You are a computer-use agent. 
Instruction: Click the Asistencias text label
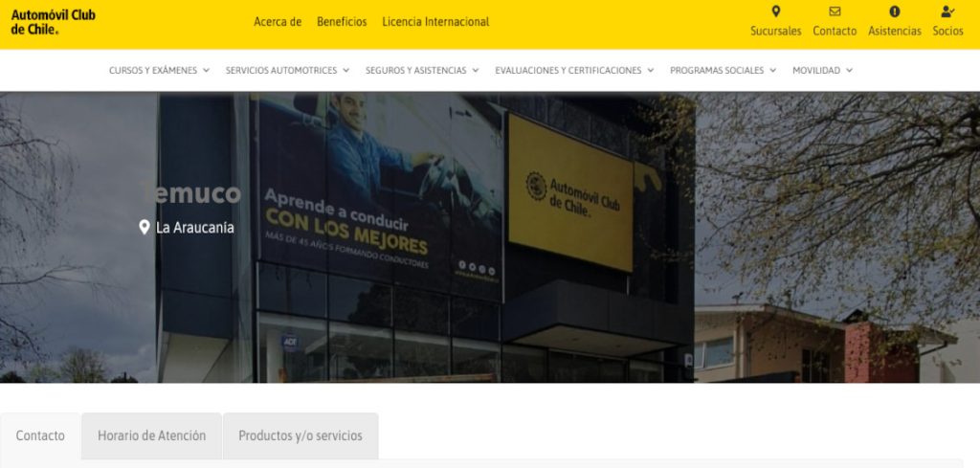coord(895,32)
